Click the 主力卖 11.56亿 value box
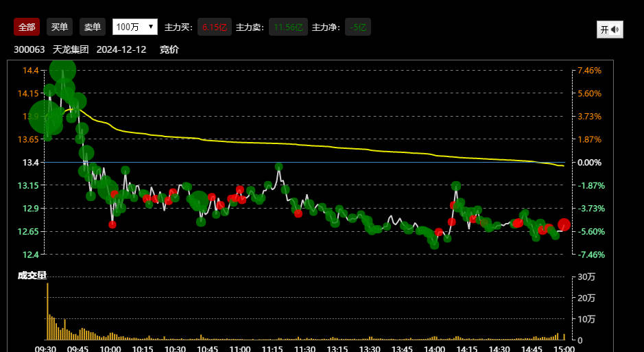Image resolution: width=644 pixels, height=352 pixels. point(287,27)
